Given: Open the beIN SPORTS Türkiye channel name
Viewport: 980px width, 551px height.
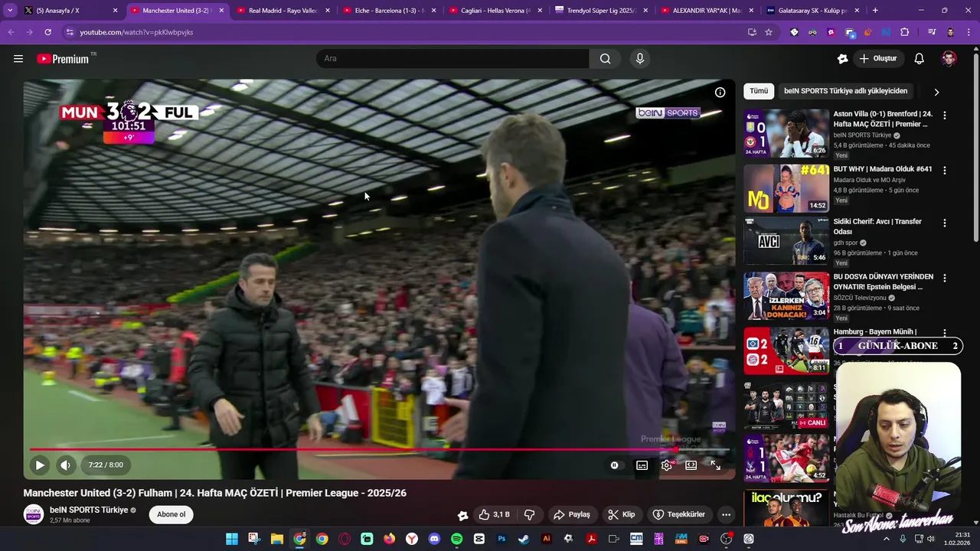Looking at the screenshot, I should pyautogui.click(x=89, y=510).
